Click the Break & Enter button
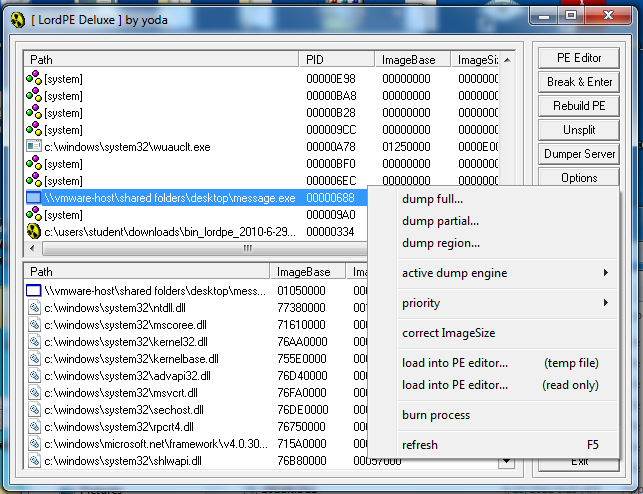This screenshot has width=643, height=494. coord(579,82)
